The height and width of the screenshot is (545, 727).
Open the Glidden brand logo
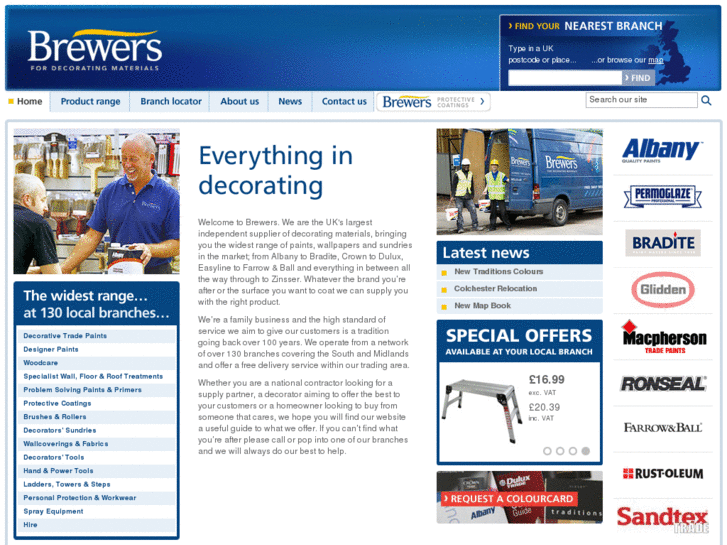click(x=663, y=289)
